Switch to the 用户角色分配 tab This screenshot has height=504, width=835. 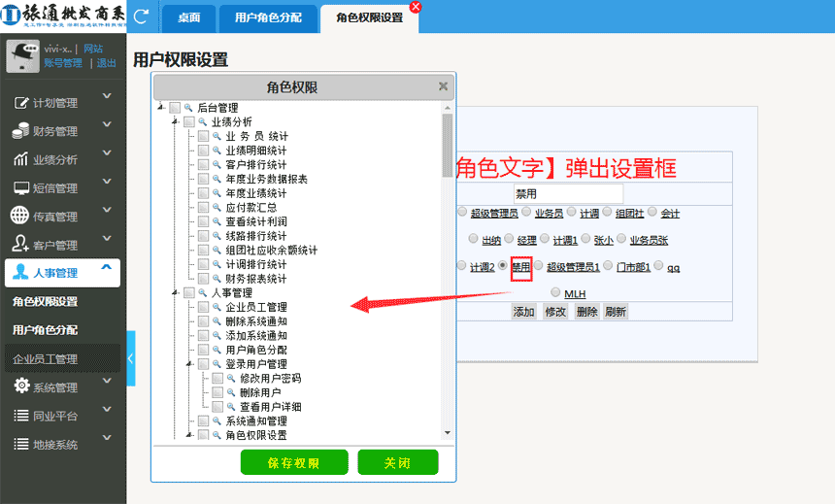tap(268, 17)
